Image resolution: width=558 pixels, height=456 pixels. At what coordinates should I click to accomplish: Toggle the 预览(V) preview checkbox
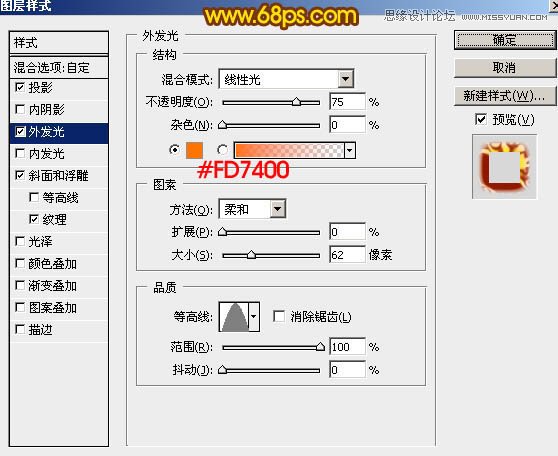point(480,119)
